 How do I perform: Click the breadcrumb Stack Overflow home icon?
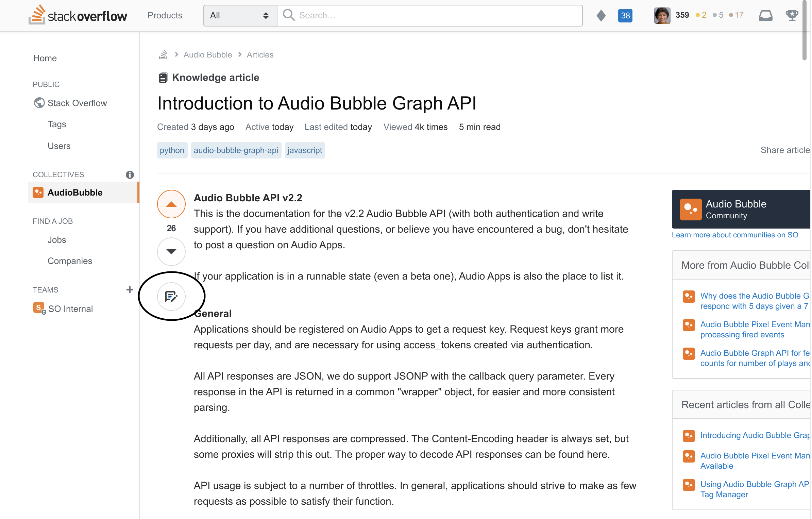tap(163, 54)
